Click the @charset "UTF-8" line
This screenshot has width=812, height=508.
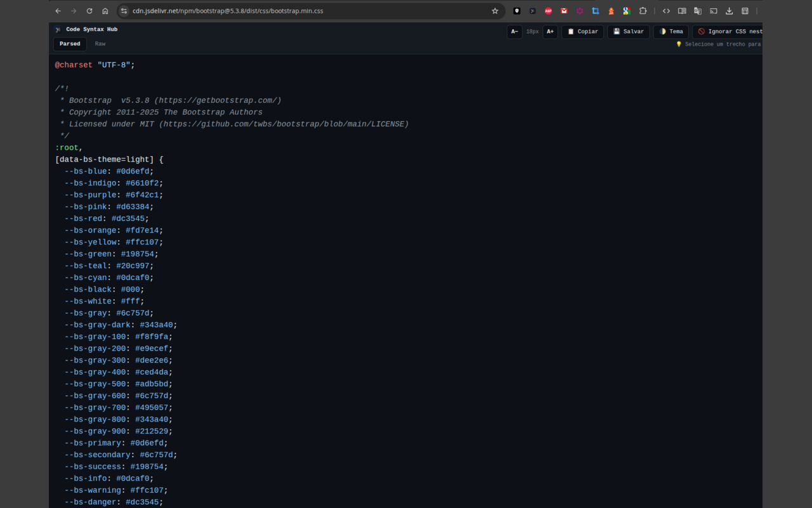point(95,65)
